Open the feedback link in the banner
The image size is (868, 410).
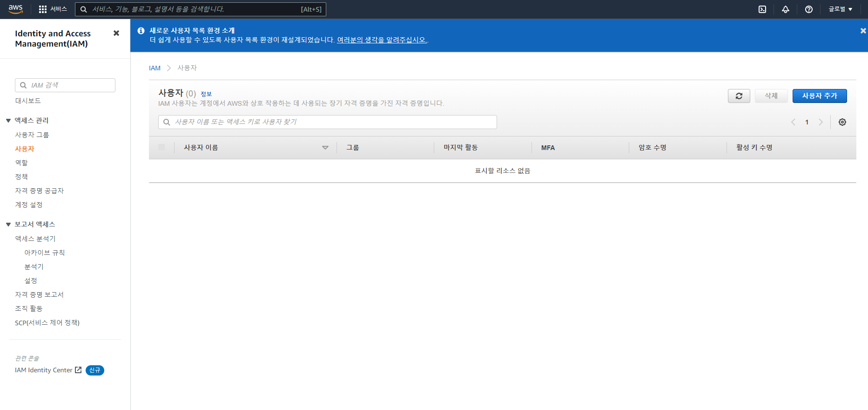tap(382, 40)
